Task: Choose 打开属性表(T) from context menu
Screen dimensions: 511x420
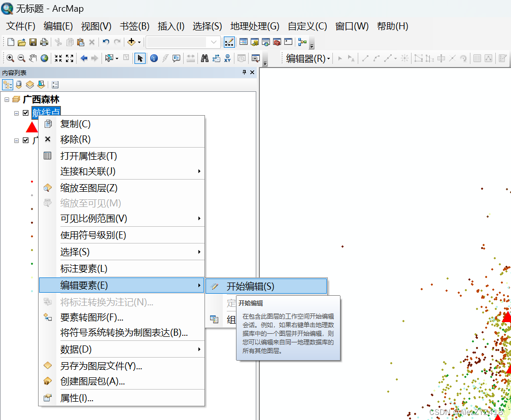Action: pyautogui.click(x=122, y=156)
